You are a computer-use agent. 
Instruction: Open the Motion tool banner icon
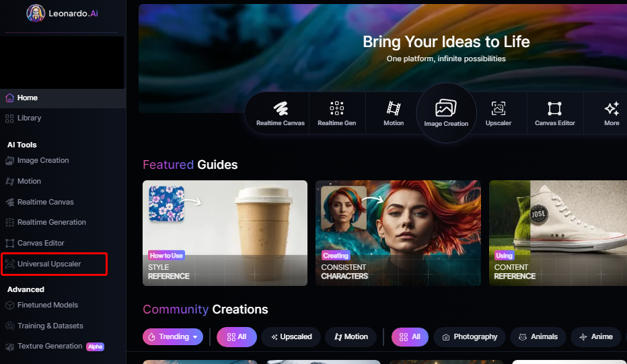394,113
